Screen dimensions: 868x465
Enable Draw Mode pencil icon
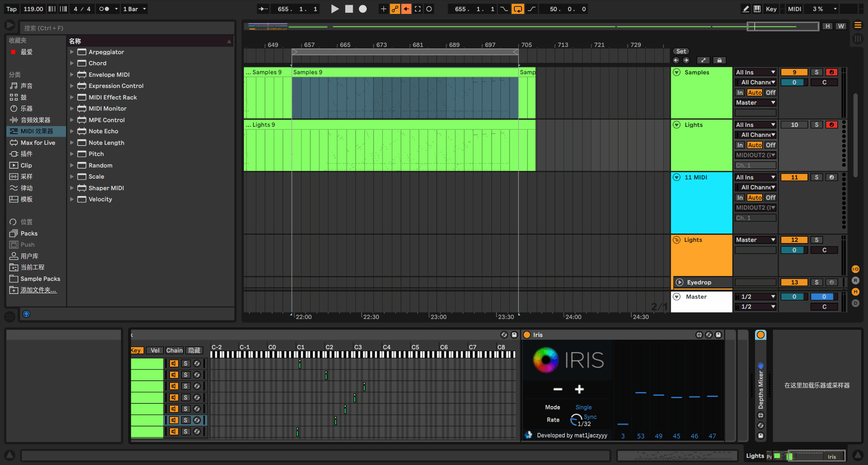746,9
